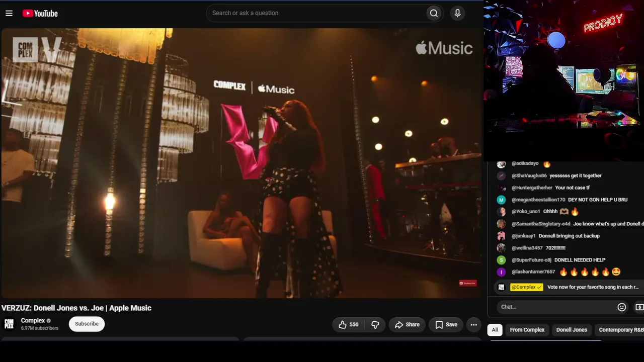
Task: Click username @ShaVaughn86 in chat
Action: (529, 175)
